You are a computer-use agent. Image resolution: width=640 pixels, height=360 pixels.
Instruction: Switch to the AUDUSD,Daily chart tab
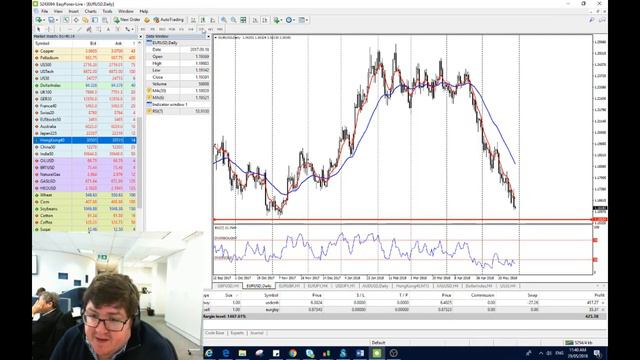coord(375,286)
